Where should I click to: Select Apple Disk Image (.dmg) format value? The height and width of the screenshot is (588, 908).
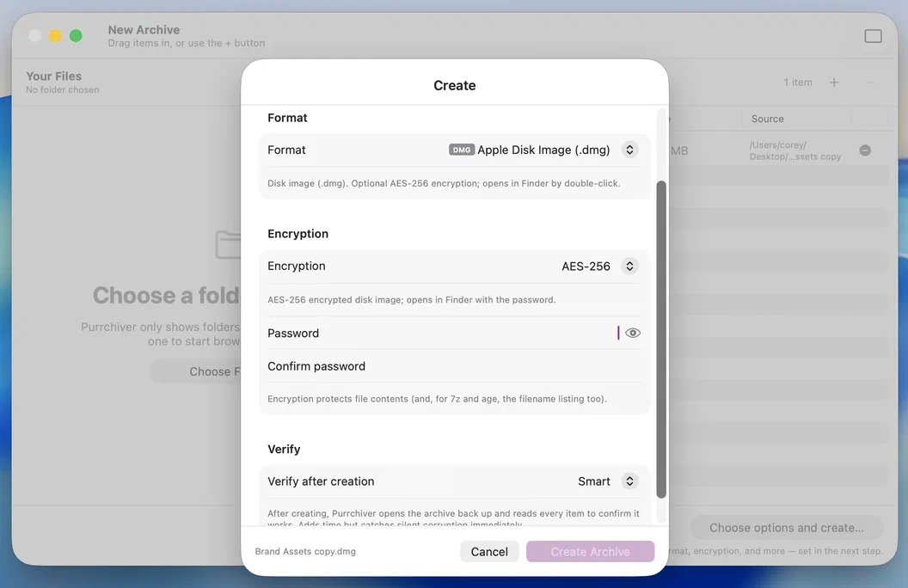(x=543, y=150)
